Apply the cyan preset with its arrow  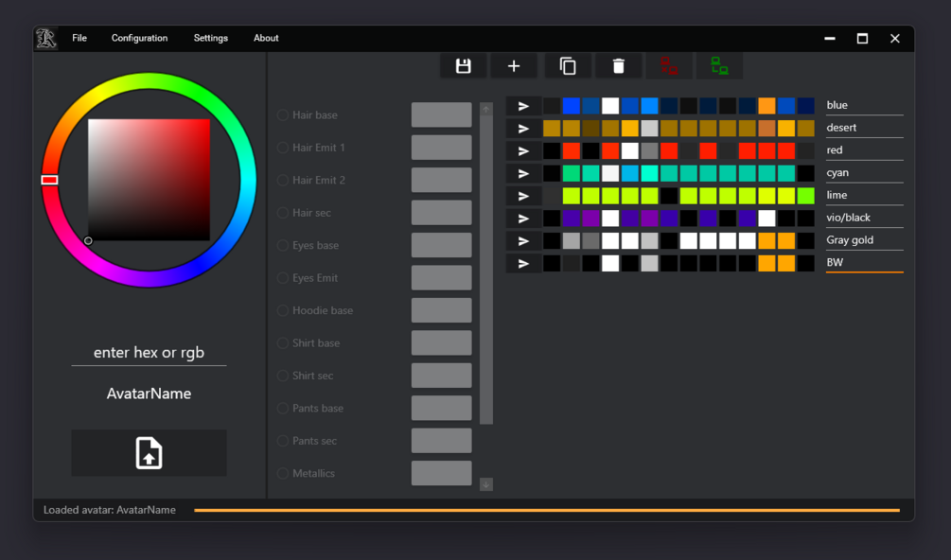pyautogui.click(x=523, y=173)
